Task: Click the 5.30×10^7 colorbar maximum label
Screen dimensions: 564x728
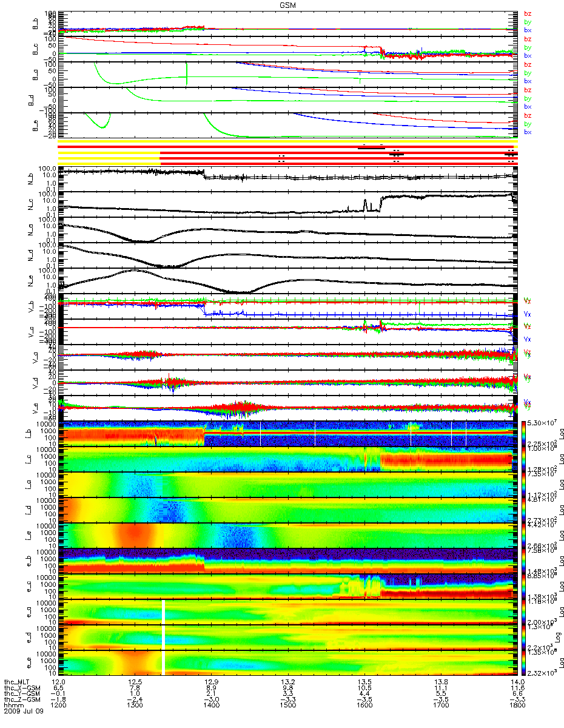Action: [x=543, y=422]
